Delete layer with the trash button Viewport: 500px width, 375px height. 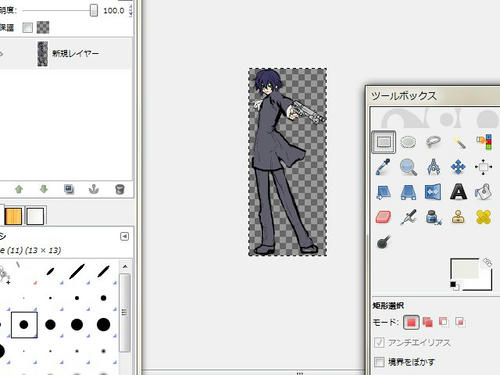click(x=119, y=189)
